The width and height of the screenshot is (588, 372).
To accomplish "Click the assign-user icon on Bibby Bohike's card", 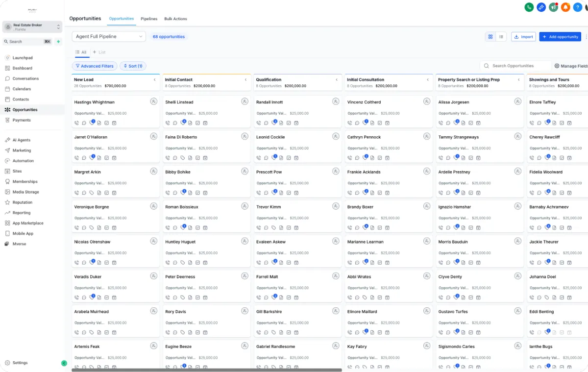I will point(245,171).
